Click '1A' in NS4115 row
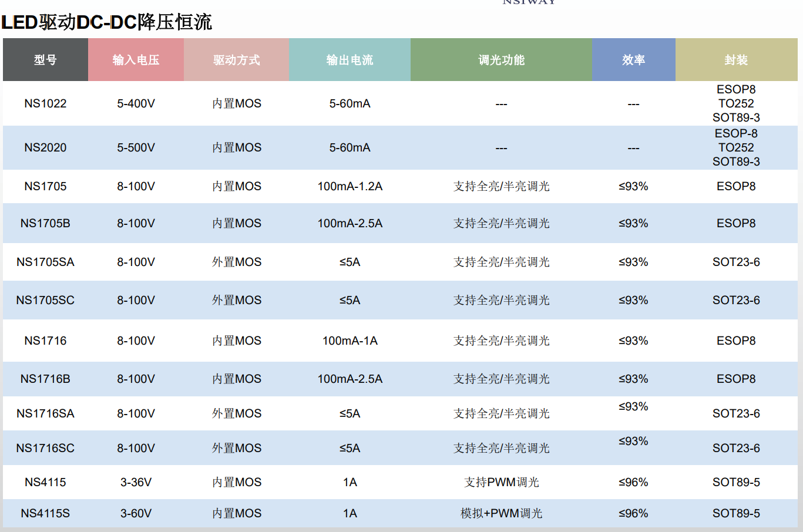 point(350,482)
